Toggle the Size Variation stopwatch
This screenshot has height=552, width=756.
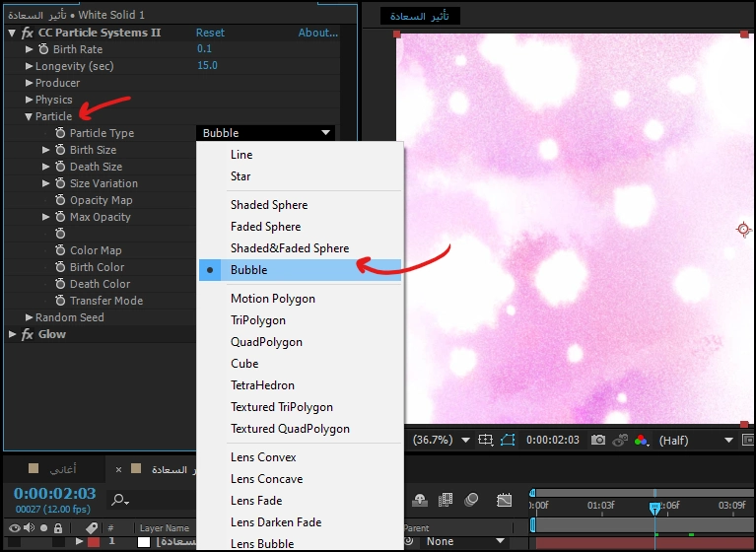pos(60,183)
